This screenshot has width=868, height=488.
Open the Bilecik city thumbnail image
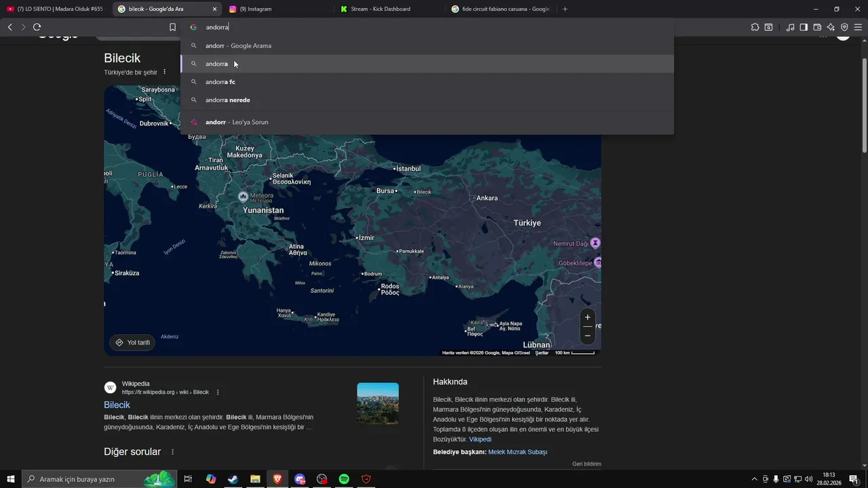[x=378, y=403]
